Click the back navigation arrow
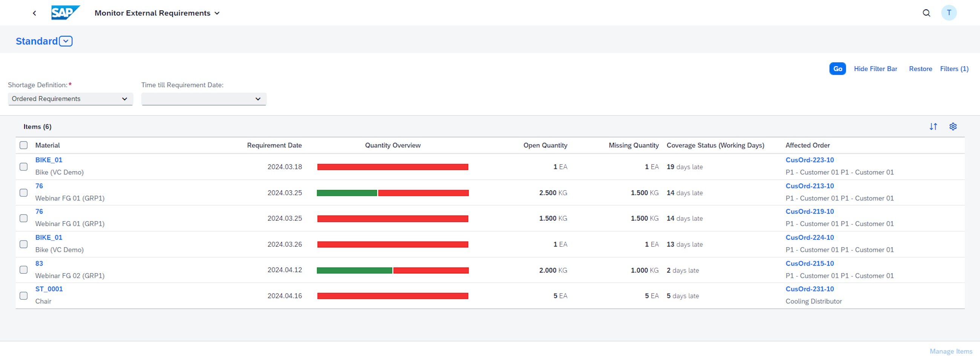Viewport: 980px width, 360px height. (x=34, y=13)
